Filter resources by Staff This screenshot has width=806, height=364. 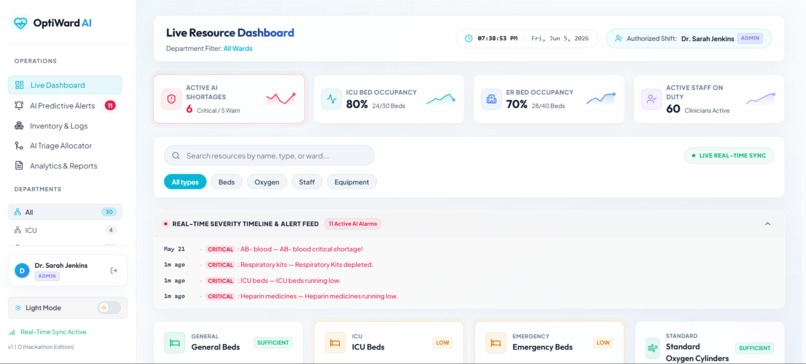[x=307, y=182]
